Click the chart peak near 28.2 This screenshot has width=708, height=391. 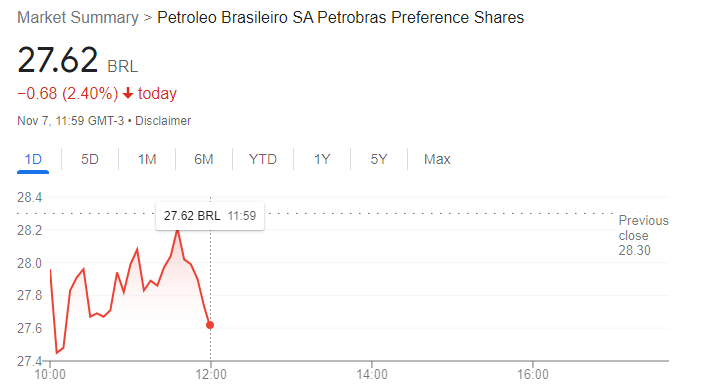(177, 231)
